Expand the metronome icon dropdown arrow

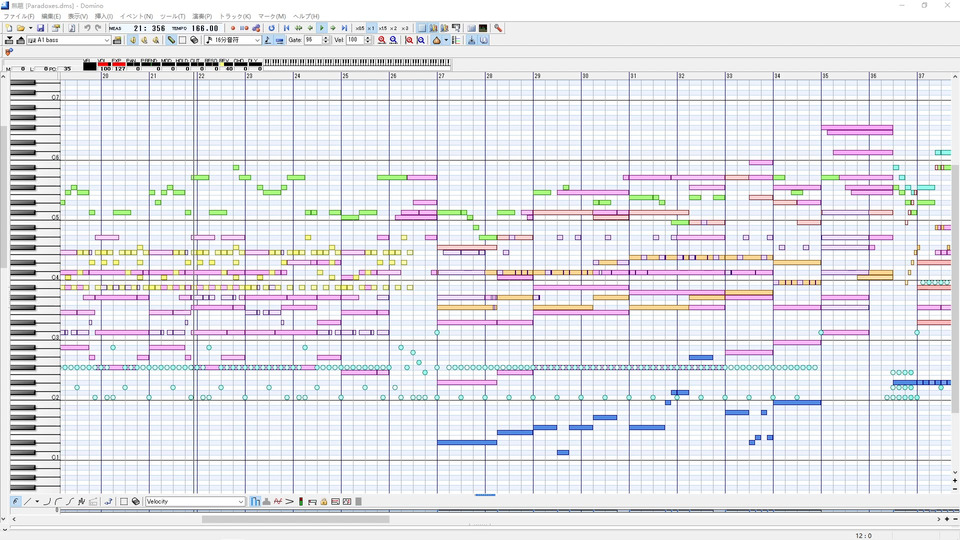coord(446,40)
